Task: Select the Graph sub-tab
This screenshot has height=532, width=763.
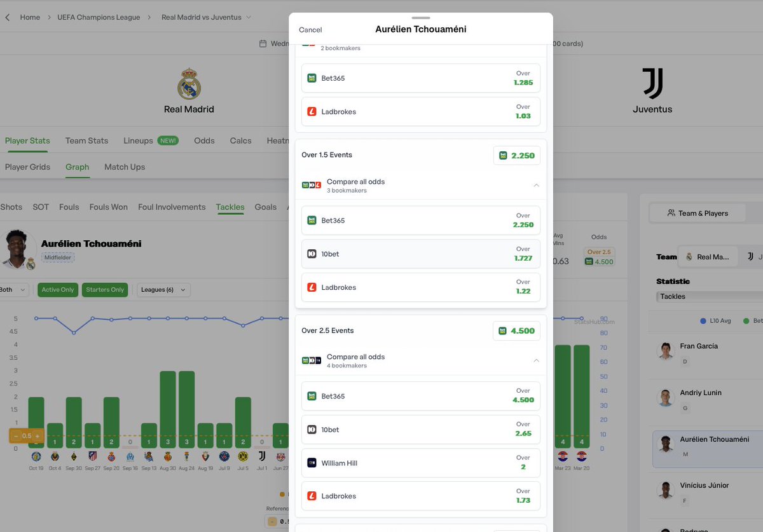Action: click(77, 167)
